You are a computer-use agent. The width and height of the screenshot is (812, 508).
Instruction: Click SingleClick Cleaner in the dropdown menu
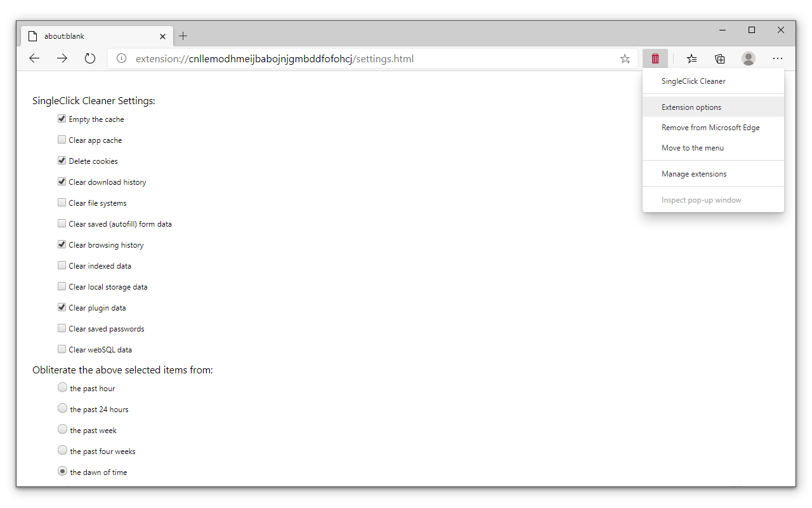coord(713,81)
